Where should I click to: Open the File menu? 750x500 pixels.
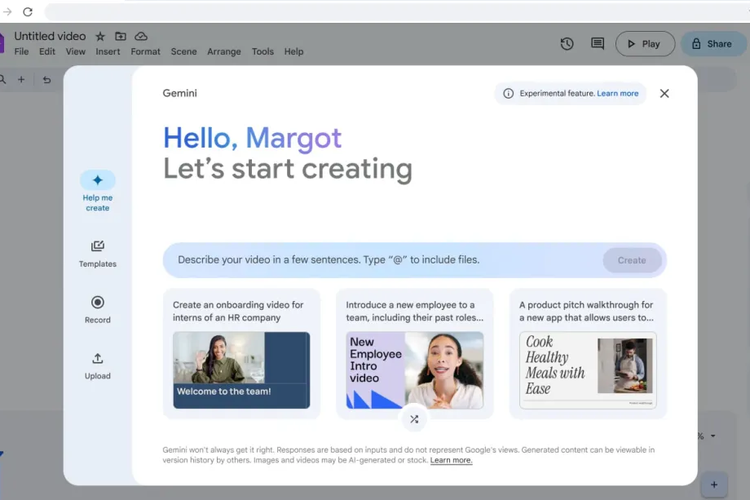(x=22, y=52)
